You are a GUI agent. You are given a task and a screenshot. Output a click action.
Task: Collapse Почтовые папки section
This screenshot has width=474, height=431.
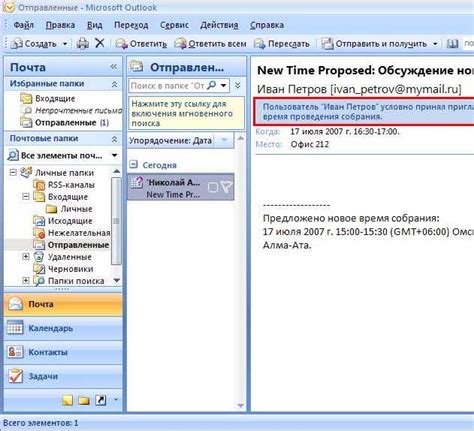(114, 139)
